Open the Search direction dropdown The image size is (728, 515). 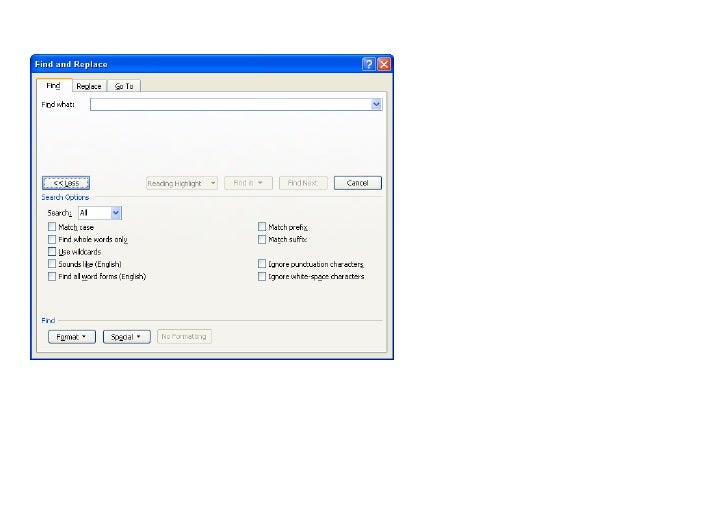click(x=100, y=213)
